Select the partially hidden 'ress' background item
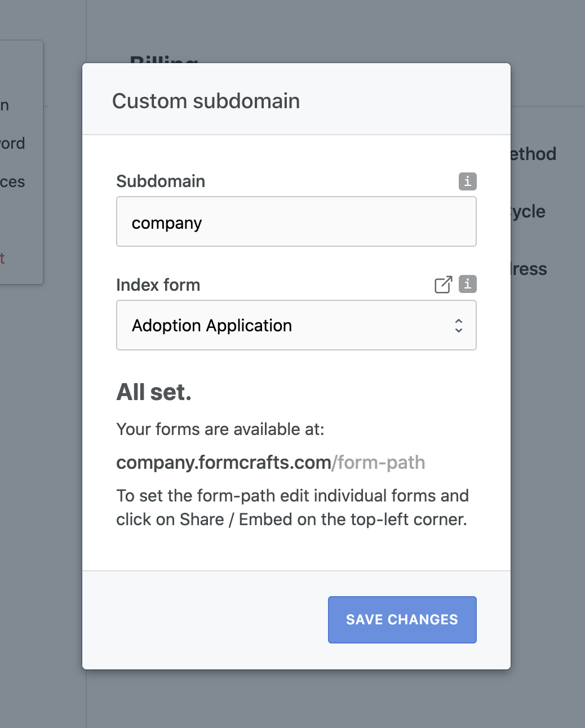This screenshot has width=585, height=728. (x=529, y=269)
